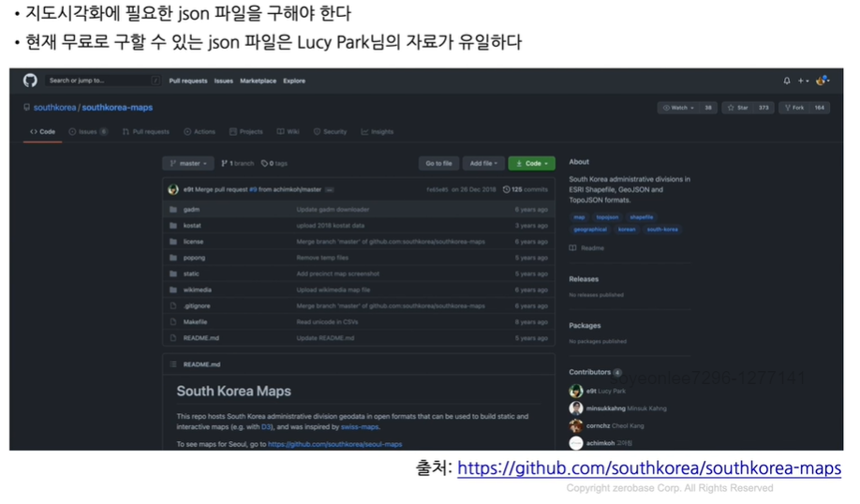This screenshot has height=504, width=860.
Task: Open the notifications bell icon
Action: pos(787,81)
